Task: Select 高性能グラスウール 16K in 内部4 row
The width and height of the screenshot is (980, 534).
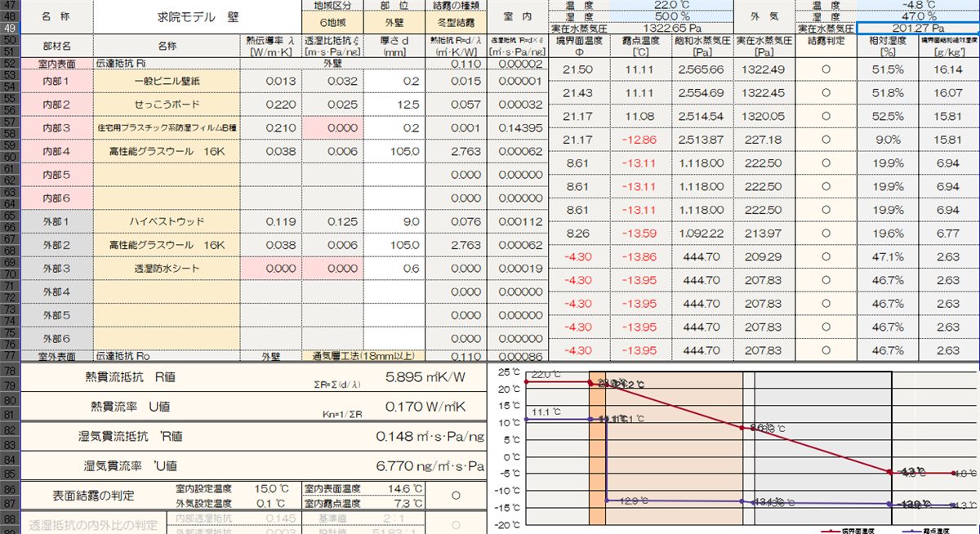Action: (167, 151)
